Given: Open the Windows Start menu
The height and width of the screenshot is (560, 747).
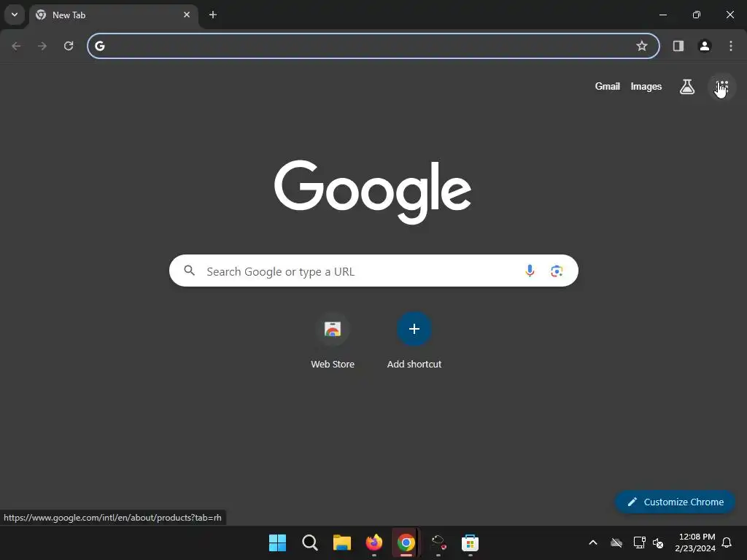Looking at the screenshot, I should coord(277,542).
